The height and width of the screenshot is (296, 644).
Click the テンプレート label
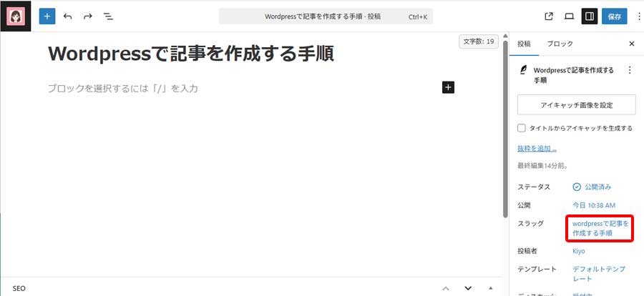click(x=537, y=270)
